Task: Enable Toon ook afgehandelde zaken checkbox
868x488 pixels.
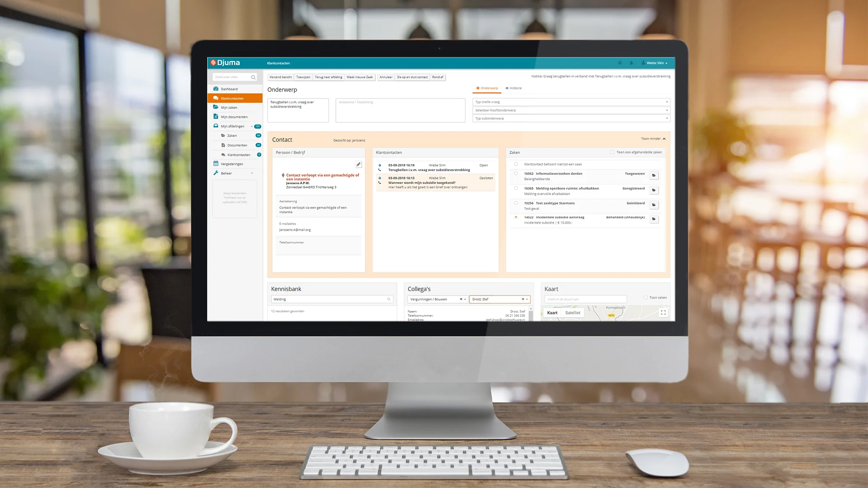Action: pyautogui.click(x=612, y=152)
